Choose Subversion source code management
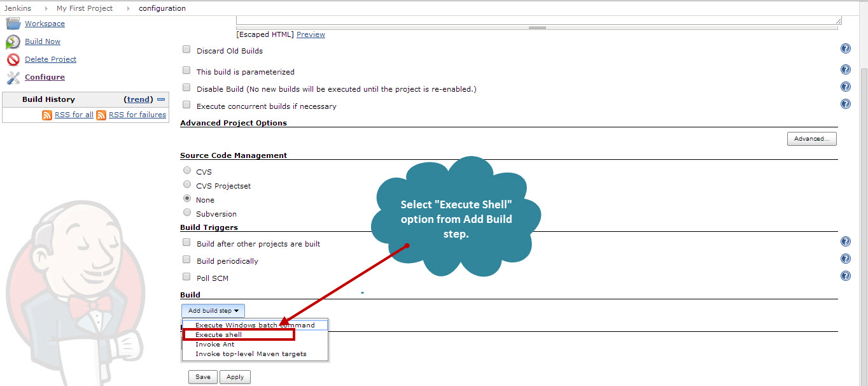868x386 pixels. [187, 212]
